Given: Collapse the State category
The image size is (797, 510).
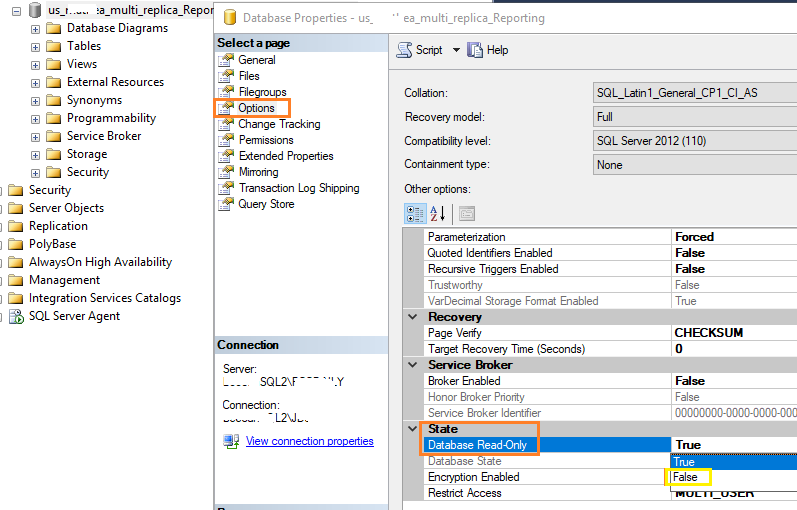Looking at the screenshot, I should tap(413, 429).
